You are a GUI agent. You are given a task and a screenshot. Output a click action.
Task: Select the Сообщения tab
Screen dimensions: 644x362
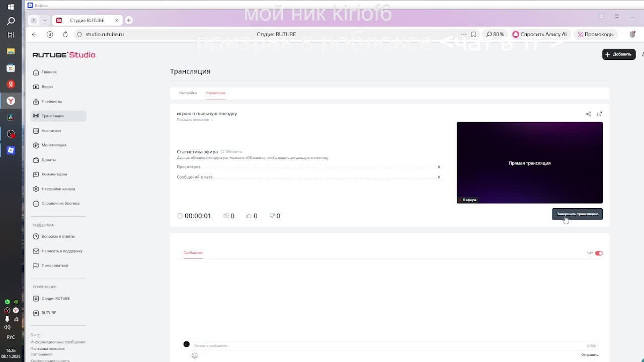(193, 253)
